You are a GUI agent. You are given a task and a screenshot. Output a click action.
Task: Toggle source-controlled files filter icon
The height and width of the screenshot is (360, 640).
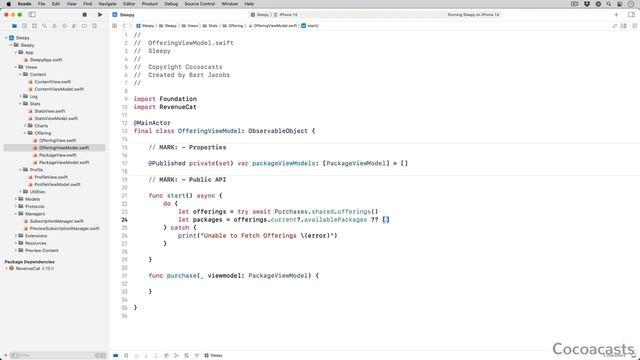[x=103, y=356]
